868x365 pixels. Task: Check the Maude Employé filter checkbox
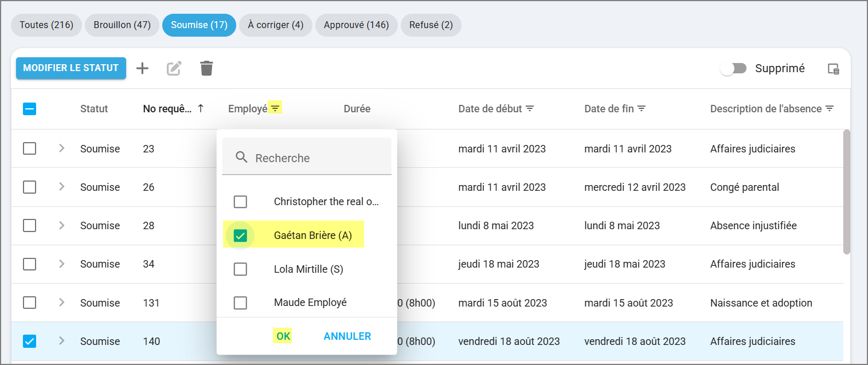(240, 302)
